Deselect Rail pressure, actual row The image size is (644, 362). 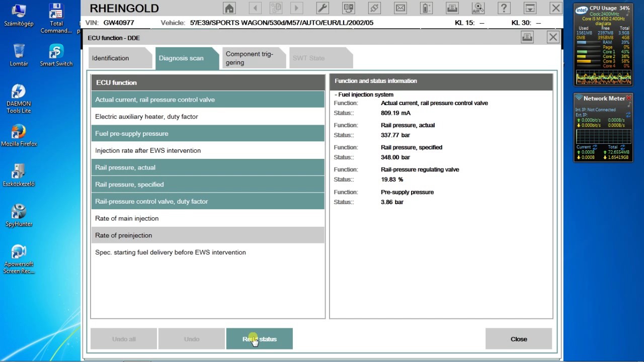[x=208, y=167]
